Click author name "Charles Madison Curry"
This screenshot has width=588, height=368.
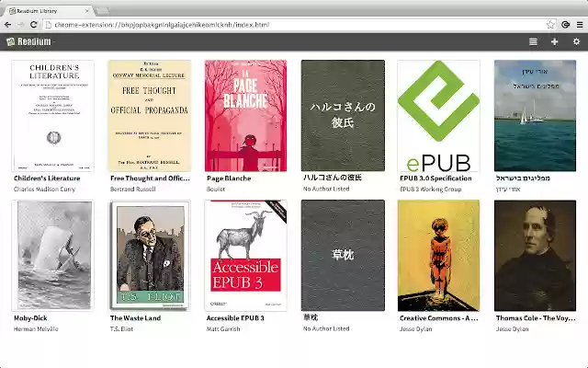tap(44, 190)
